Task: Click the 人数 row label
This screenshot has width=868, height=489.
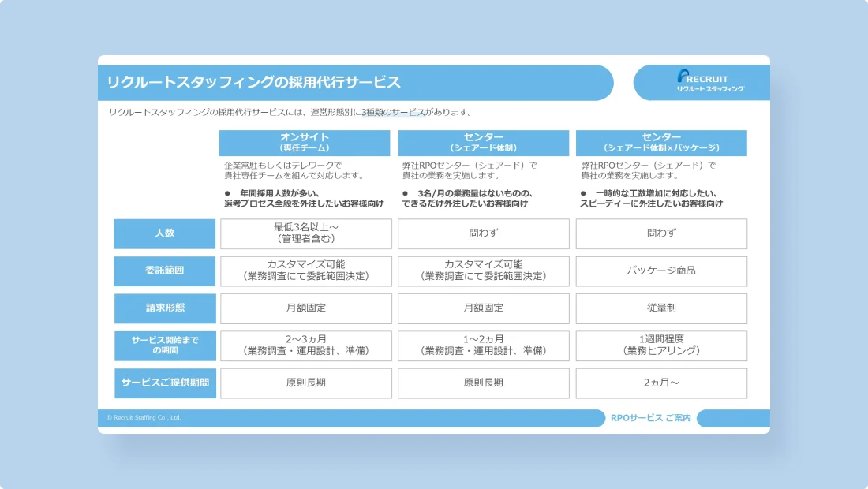Action: coord(165,233)
